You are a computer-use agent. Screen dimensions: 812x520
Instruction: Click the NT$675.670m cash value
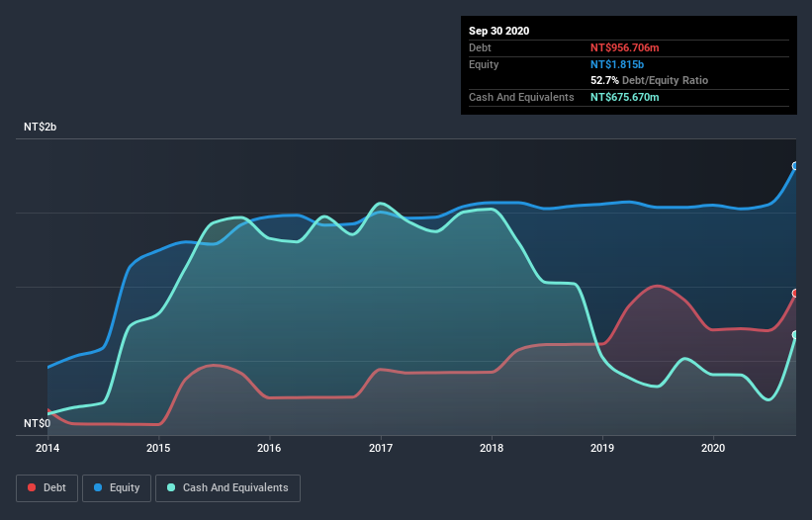coord(624,97)
